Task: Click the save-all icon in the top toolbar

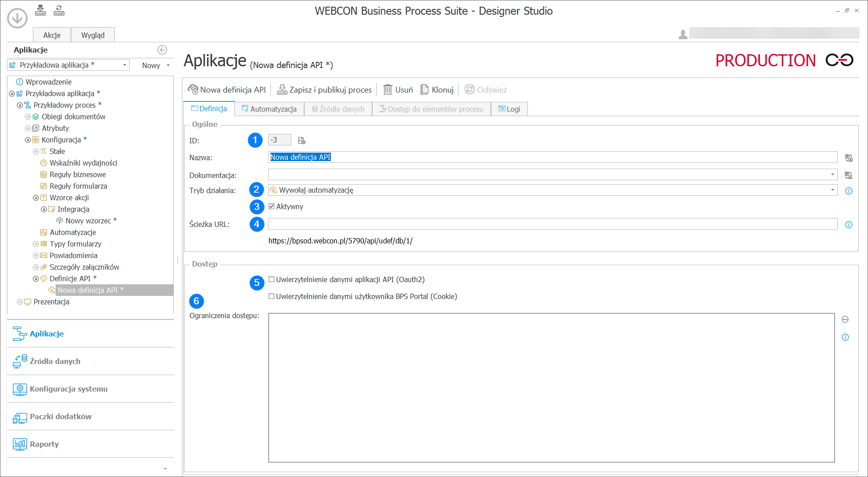Action: pyautogui.click(x=40, y=10)
